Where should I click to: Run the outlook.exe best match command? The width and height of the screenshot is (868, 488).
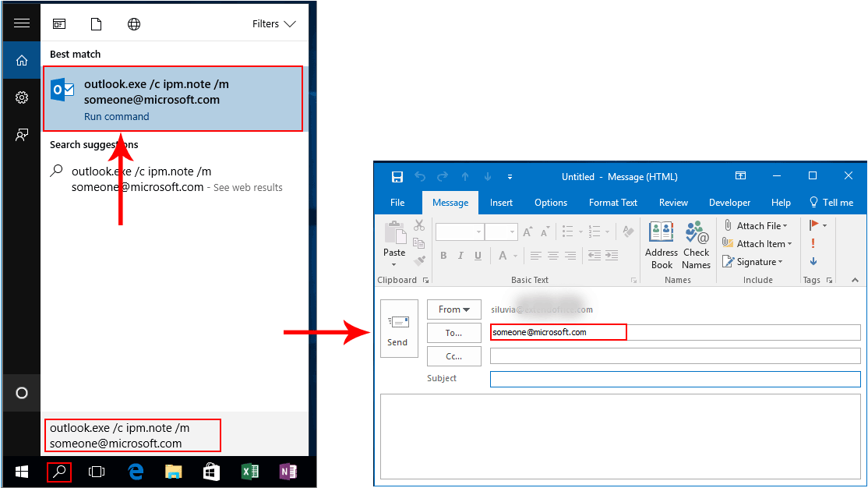tap(172, 98)
